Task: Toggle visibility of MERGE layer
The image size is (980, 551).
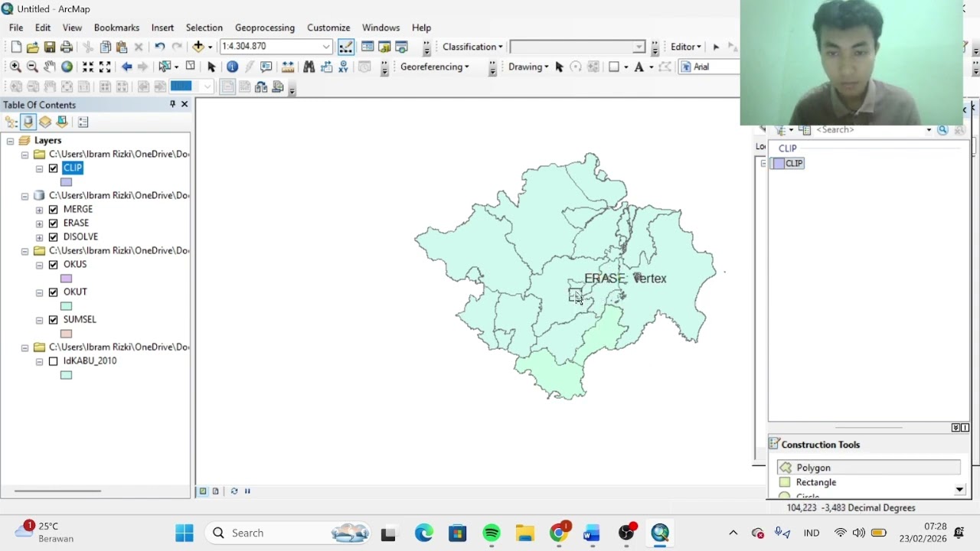Action: [53, 209]
